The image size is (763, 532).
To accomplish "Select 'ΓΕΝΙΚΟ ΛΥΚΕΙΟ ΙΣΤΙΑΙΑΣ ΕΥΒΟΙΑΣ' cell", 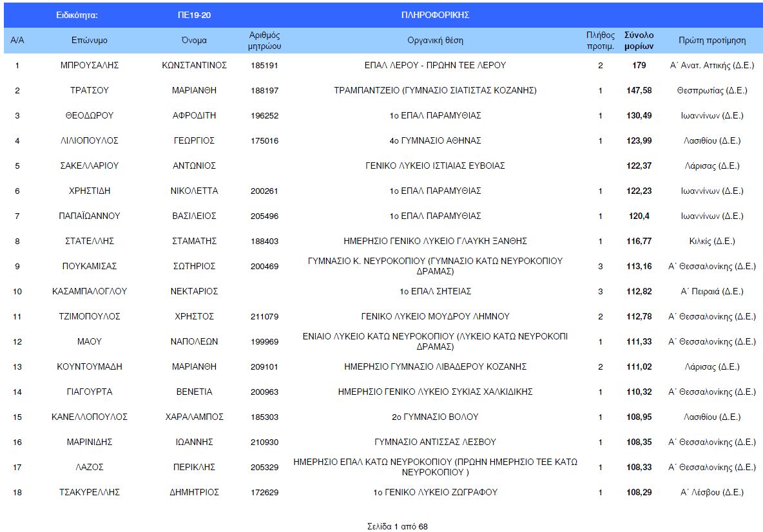I will (x=435, y=166).
